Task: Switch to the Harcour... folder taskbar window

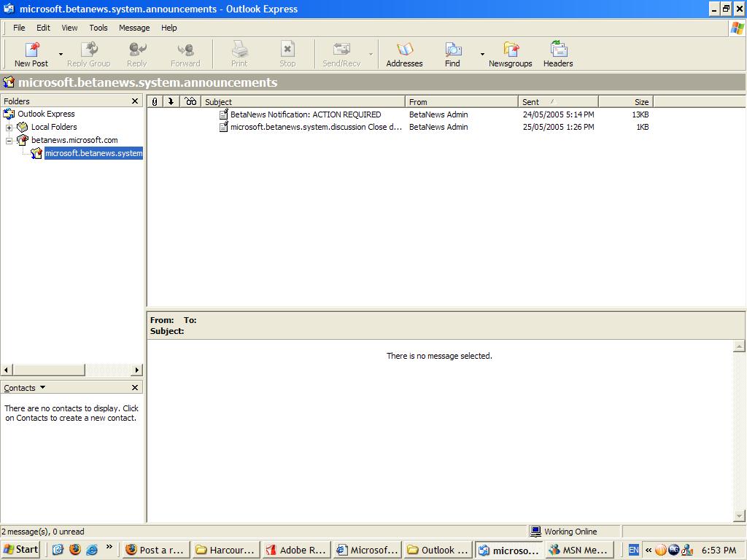Action: click(226, 550)
